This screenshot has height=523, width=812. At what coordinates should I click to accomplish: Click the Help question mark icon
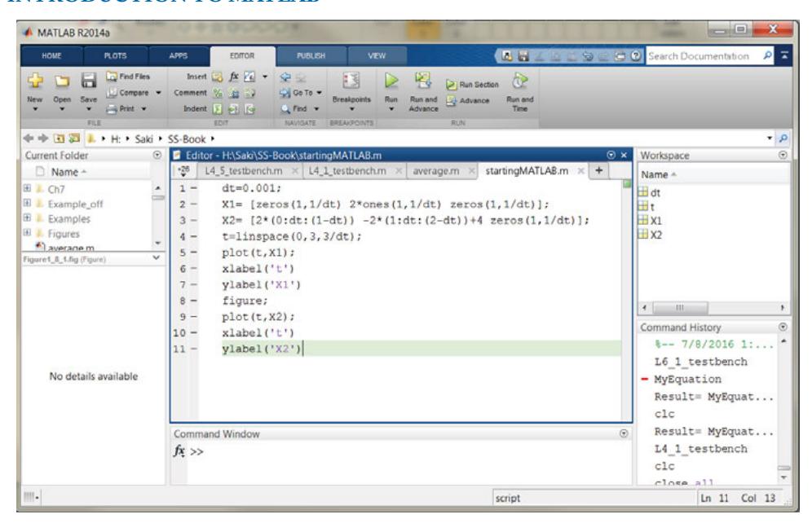point(636,56)
